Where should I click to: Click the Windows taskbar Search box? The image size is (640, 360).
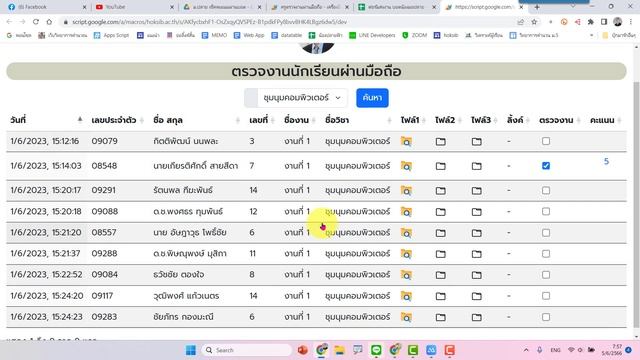point(247,350)
